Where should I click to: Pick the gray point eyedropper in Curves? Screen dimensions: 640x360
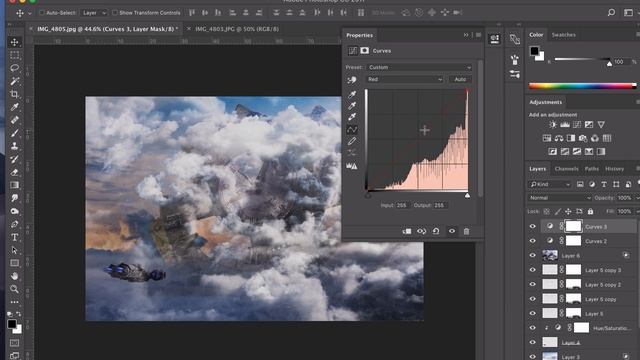352,106
